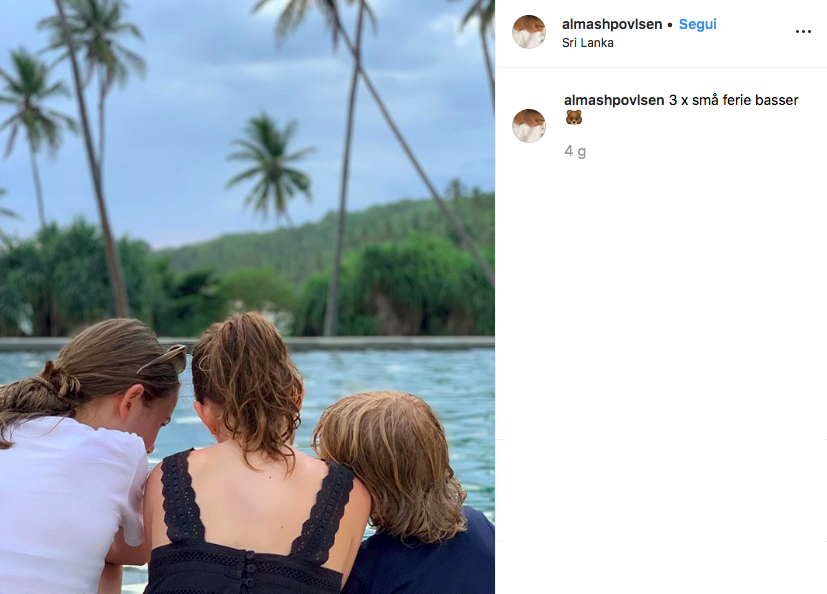This screenshot has width=827, height=594.
Task: Click the green forested hill in photo
Action: tap(338, 237)
